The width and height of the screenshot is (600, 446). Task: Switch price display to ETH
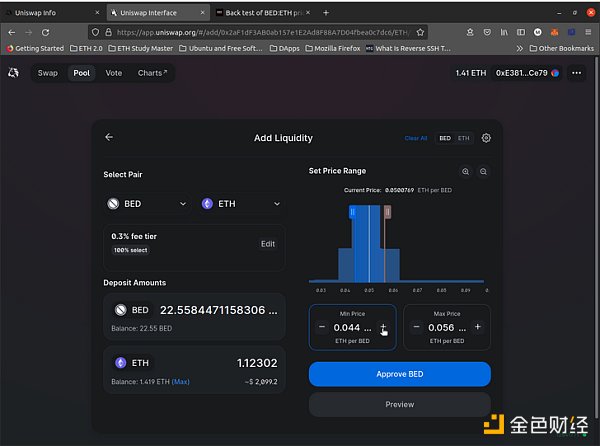[463, 138]
